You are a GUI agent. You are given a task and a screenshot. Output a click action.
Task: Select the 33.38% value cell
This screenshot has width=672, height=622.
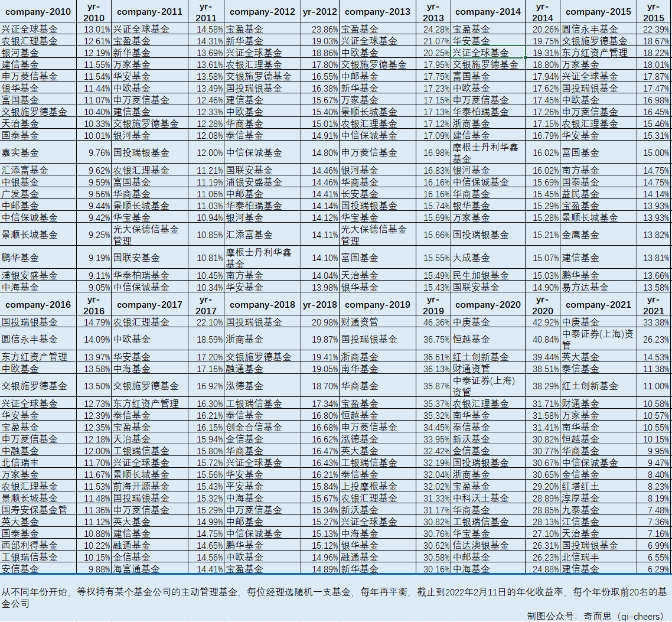pyautogui.click(x=654, y=322)
